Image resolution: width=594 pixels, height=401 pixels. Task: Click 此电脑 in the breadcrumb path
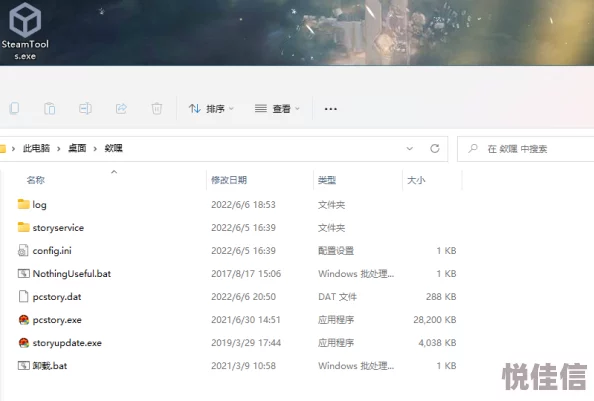[x=36, y=148]
